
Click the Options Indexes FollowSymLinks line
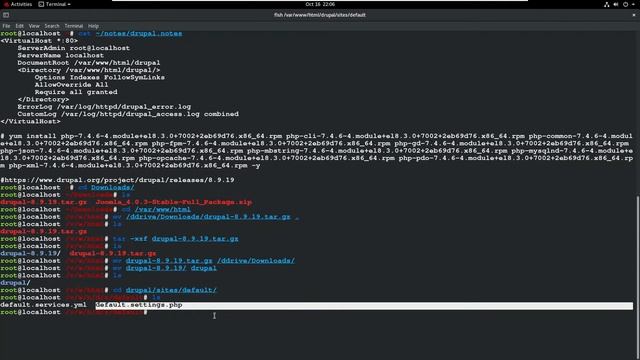pyautogui.click(x=100, y=78)
